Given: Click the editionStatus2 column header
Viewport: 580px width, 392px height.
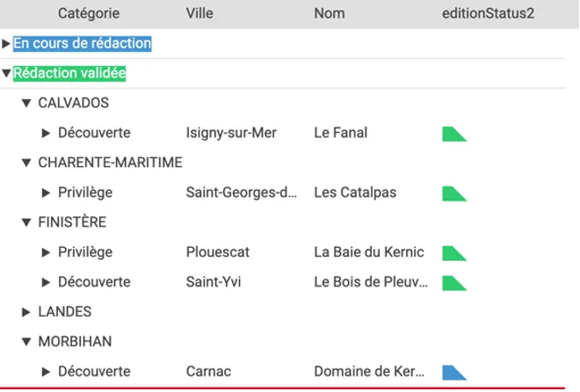Looking at the screenshot, I should click(489, 13).
